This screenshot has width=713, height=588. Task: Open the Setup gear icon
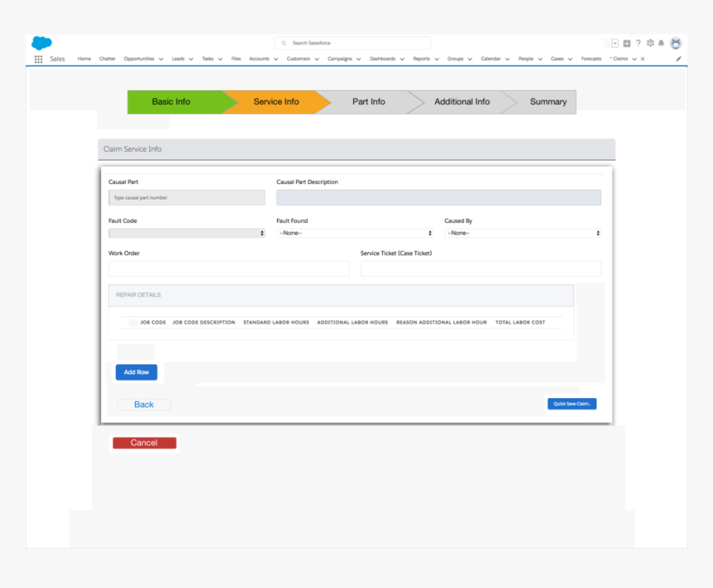[x=650, y=43]
